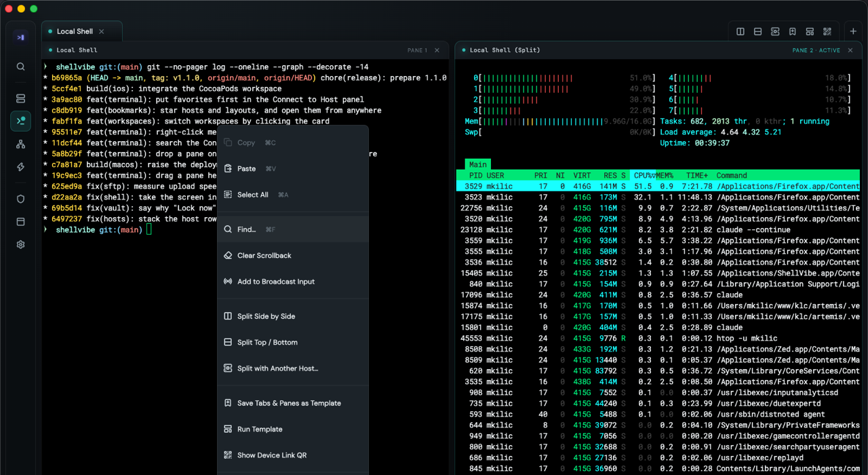Add a new tab with the plus button

click(853, 32)
